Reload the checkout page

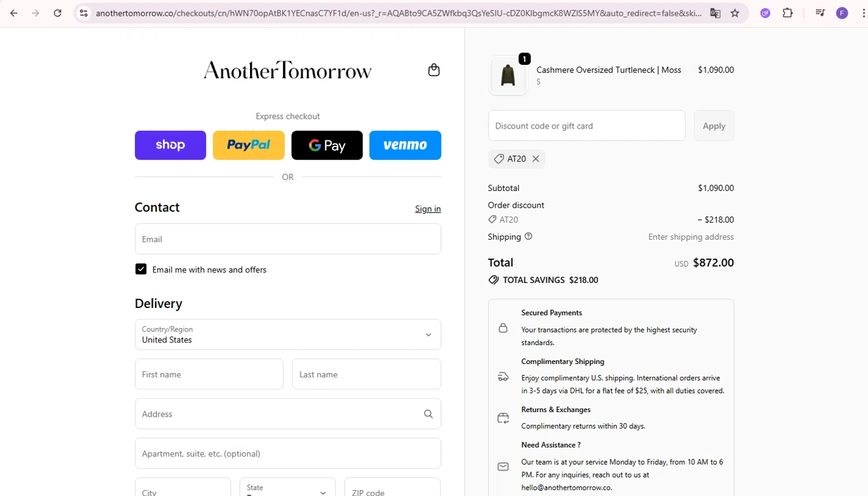pos(57,13)
